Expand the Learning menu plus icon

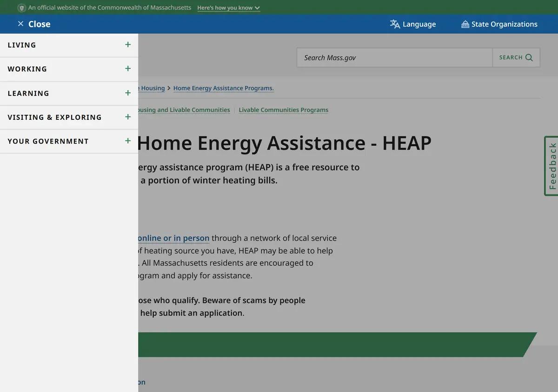click(x=128, y=93)
